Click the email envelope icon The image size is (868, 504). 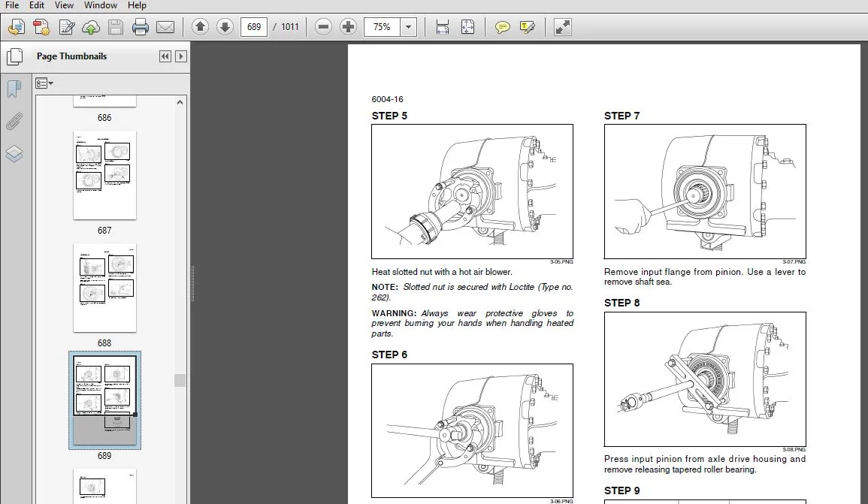click(165, 26)
